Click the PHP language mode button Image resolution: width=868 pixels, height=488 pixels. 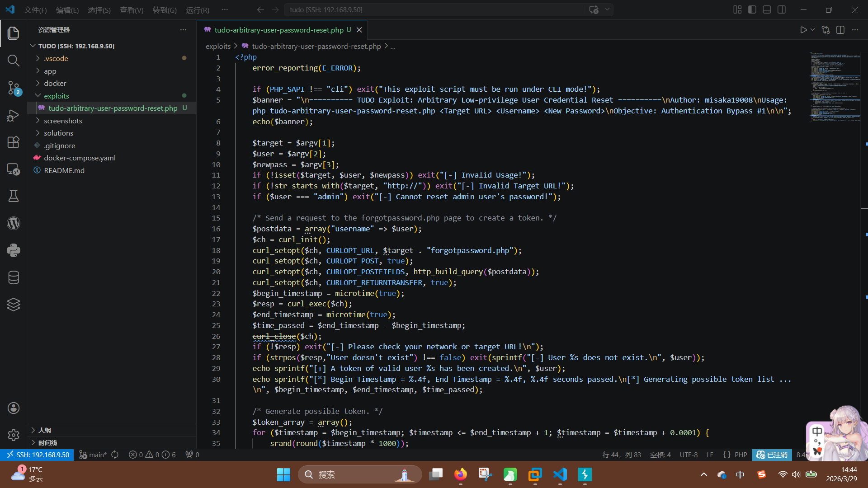(x=741, y=455)
